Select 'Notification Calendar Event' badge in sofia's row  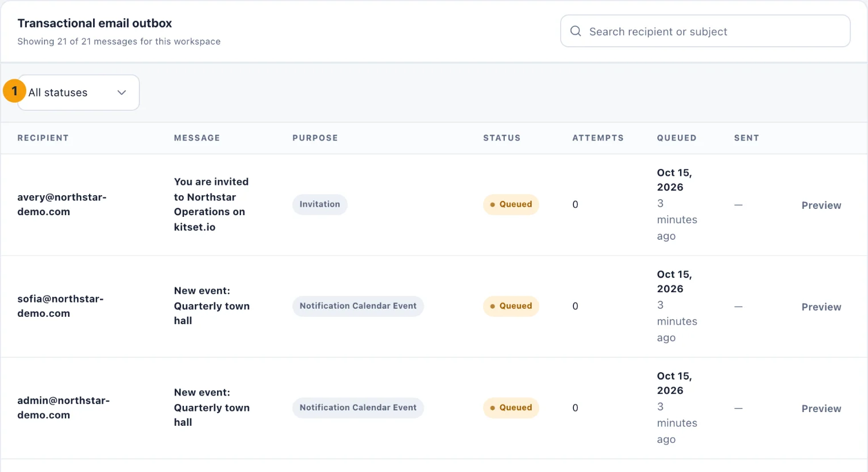pos(358,306)
